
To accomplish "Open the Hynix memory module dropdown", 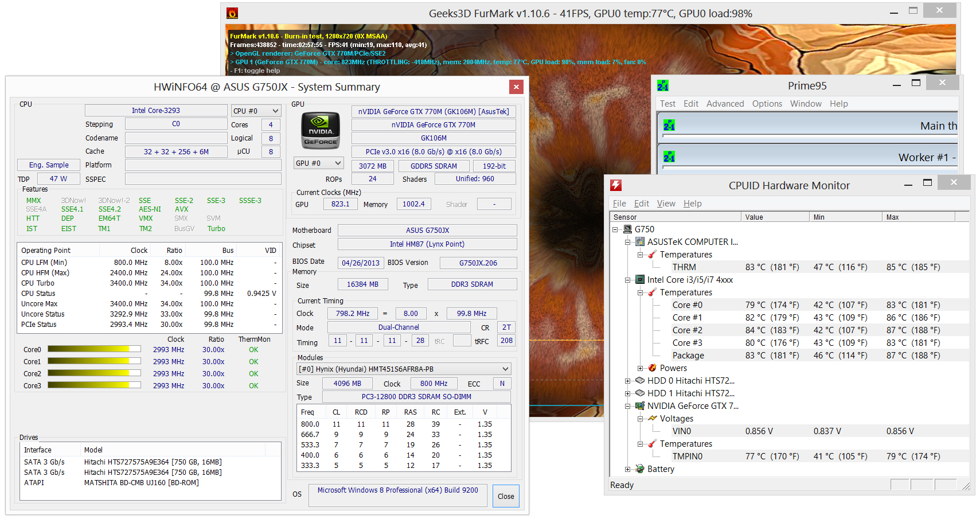I will [x=404, y=369].
